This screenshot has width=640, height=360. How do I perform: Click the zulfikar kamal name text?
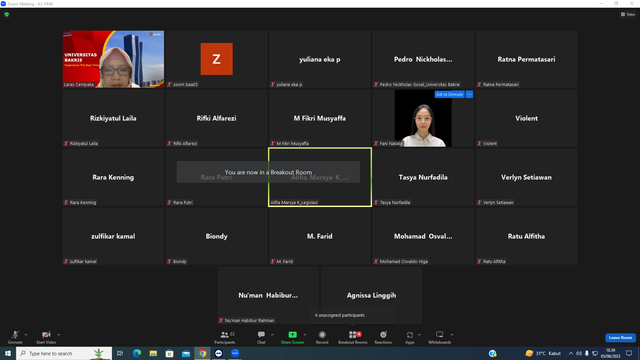click(x=113, y=236)
